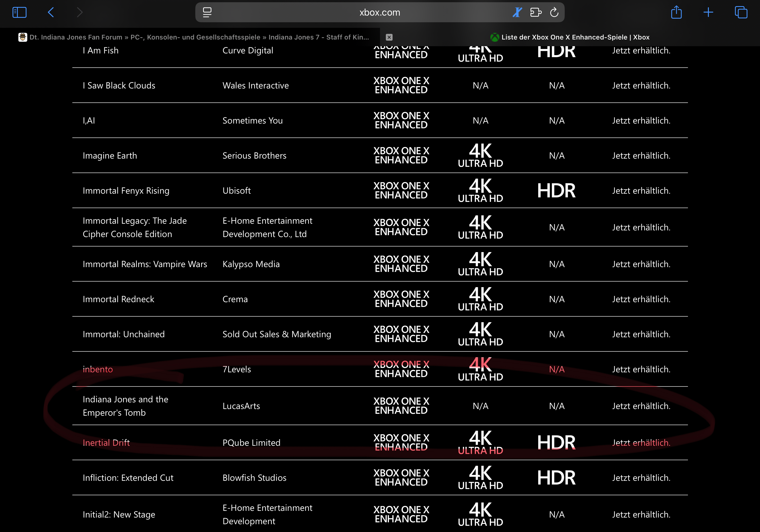The image size is (760, 532).
Task: Show tab overview
Action: [741, 13]
